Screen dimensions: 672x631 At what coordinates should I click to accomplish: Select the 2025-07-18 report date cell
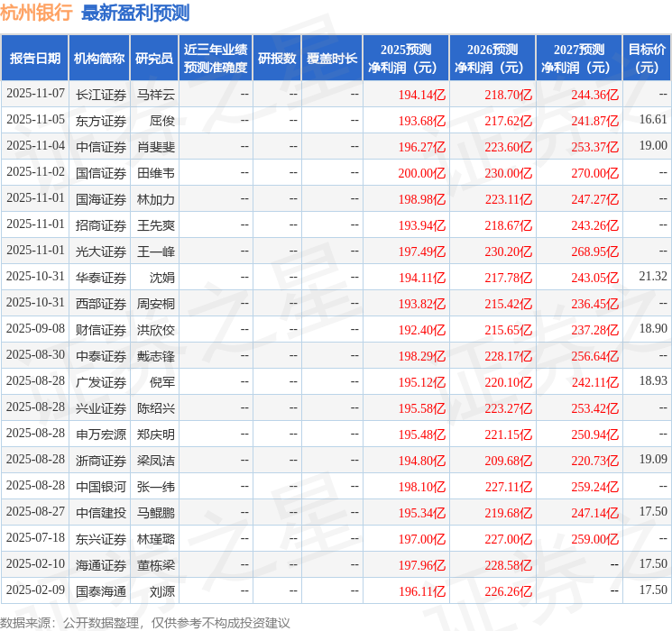click(36, 538)
